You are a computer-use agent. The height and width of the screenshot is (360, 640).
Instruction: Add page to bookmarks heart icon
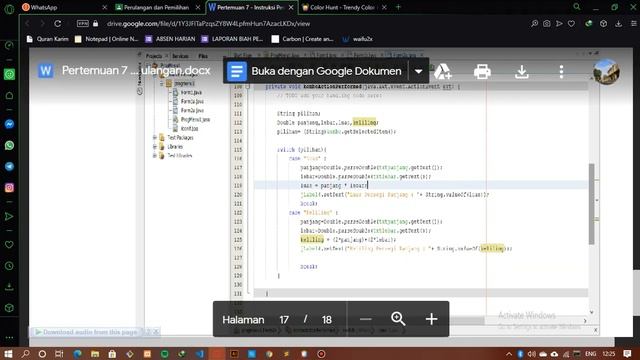tap(571, 24)
